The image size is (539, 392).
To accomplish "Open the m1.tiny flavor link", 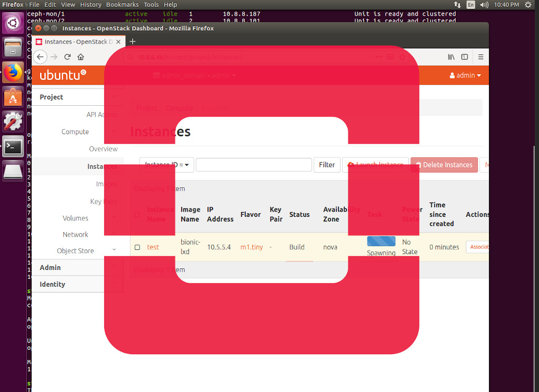I will (252, 247).
